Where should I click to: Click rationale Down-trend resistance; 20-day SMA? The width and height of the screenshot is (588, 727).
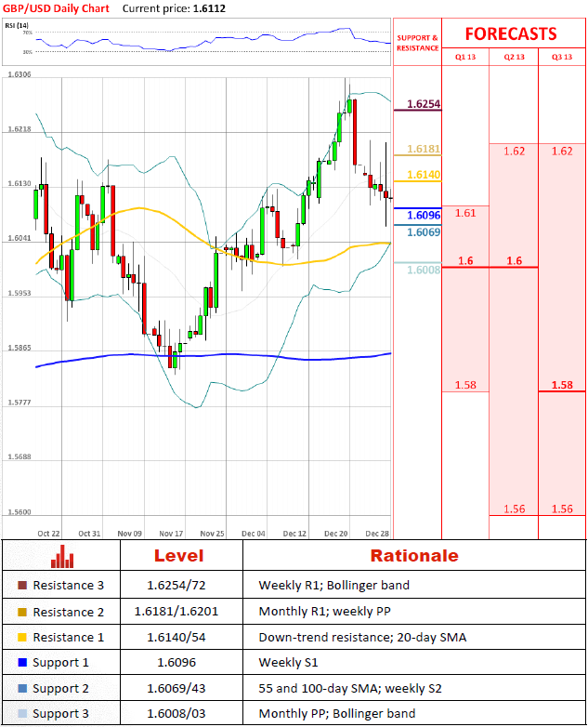pyautogui.click(x=362, y=638)
